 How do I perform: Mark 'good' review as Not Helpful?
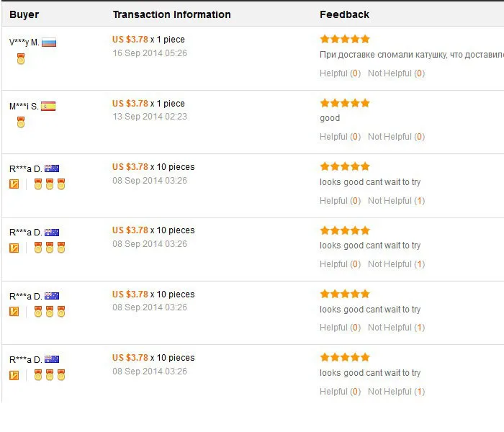click(x=396, y=137)
